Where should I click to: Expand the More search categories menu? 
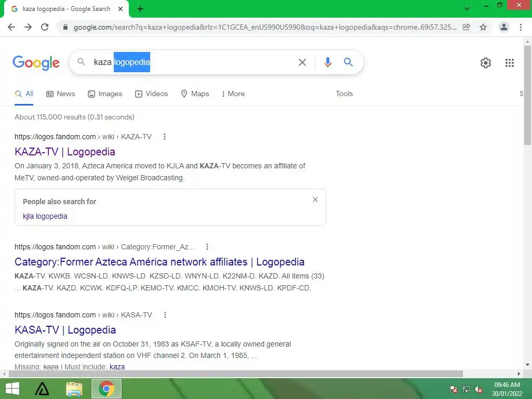click(x=233, y=94)
